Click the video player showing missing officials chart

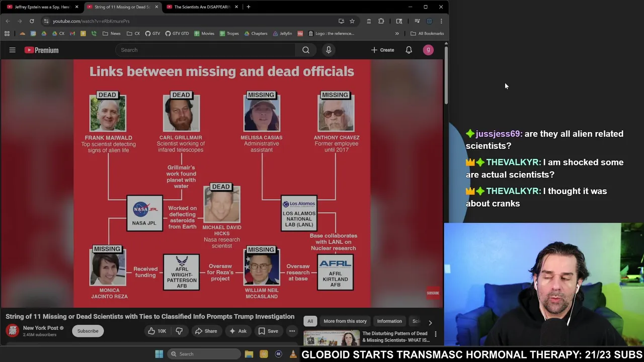point(222,183)
